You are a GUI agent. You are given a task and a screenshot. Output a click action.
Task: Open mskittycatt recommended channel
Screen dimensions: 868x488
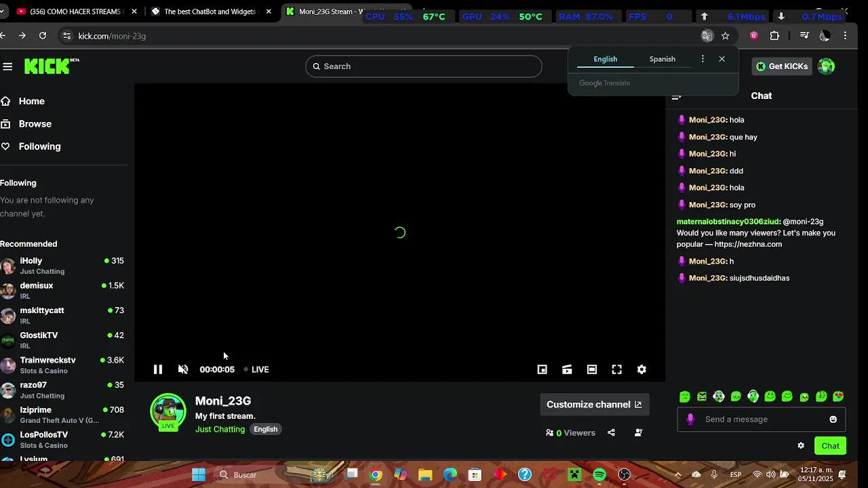(x=62, y=315)
